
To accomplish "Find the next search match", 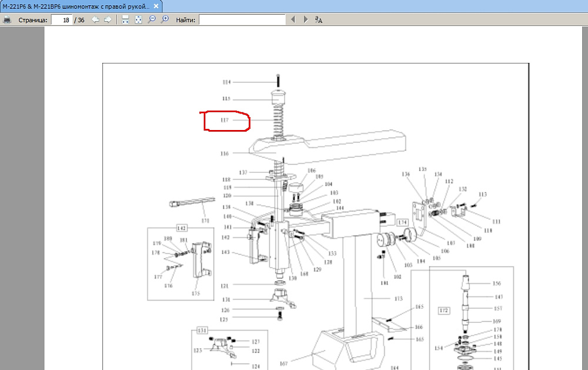I will point(305,19).
